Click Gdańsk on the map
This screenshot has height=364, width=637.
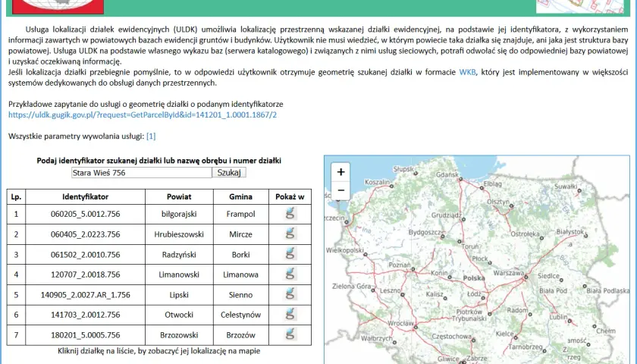447,174
